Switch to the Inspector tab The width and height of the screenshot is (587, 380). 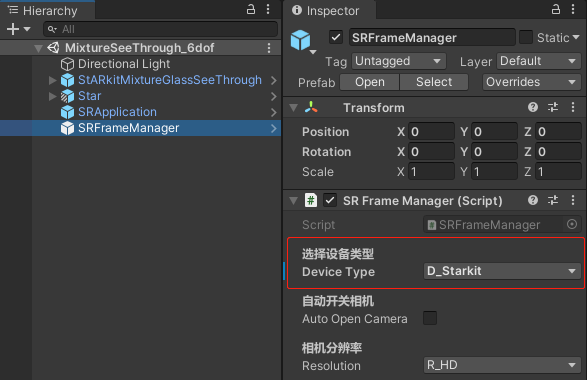click(326, 10)
